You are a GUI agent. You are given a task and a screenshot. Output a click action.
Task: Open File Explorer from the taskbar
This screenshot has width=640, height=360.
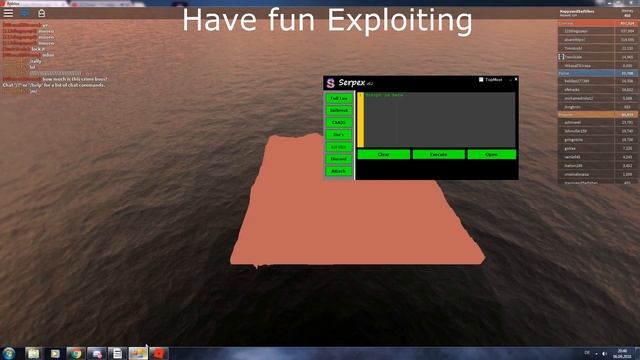pos(33,353)
